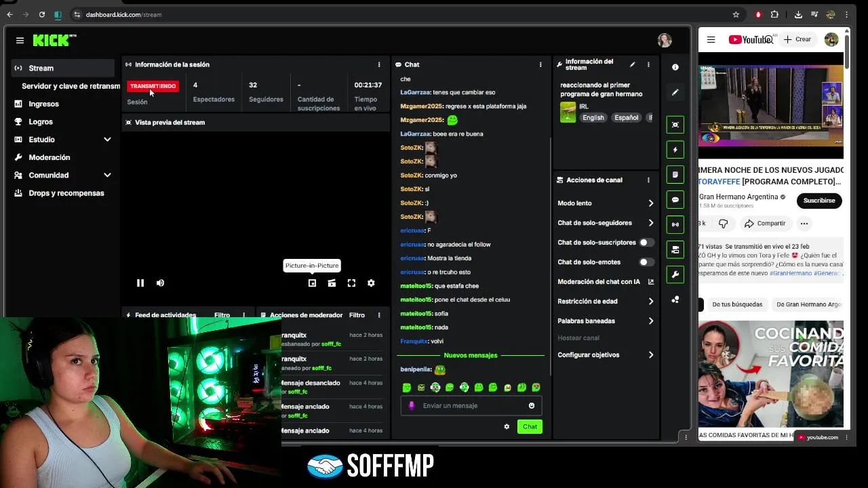The height and width of the screenshot is (488, 868).
Task: Expand Configurar objetivos option
Action: [x=606, y=355]
